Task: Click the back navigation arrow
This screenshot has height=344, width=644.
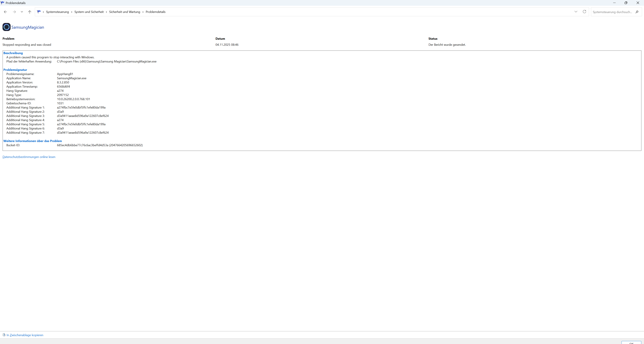Action: coord(6,12)
